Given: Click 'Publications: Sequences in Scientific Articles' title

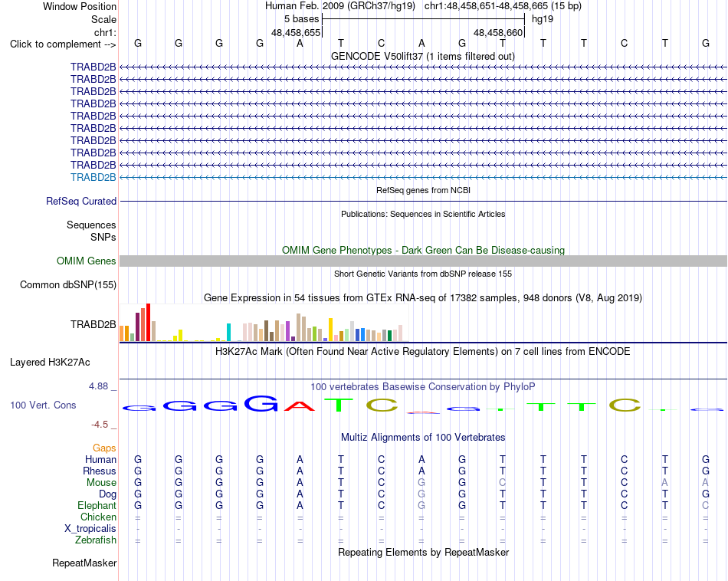Looking at the screenshot, I should click(423, 214).
